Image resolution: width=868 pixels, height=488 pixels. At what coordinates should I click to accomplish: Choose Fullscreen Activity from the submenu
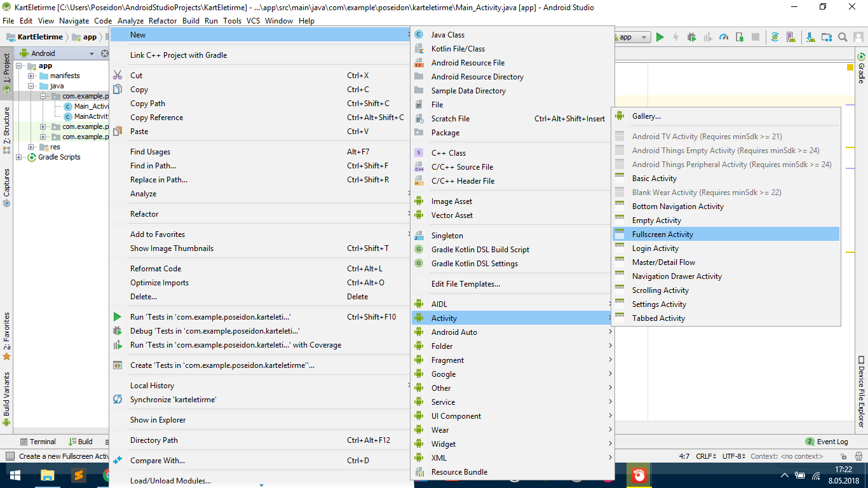click(726, 234)
